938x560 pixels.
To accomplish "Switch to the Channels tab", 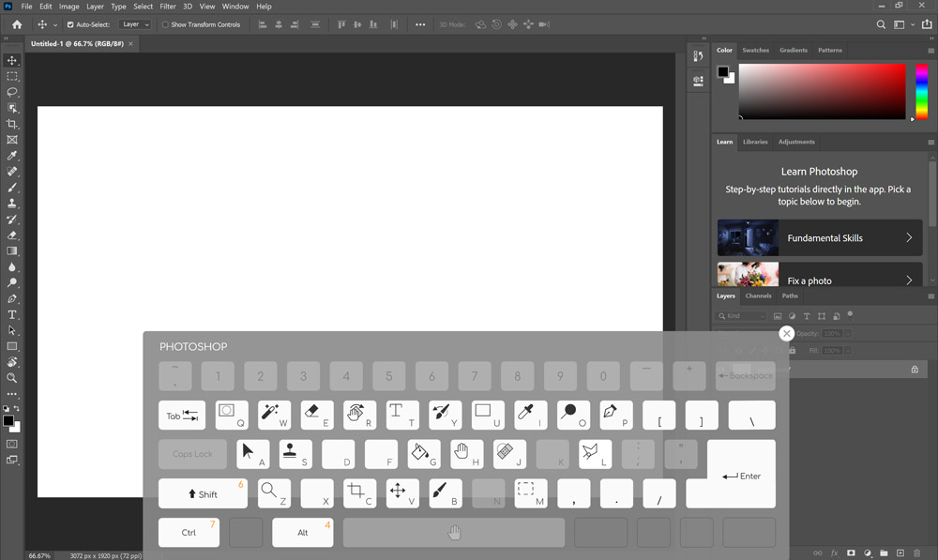I will pos(758,295).
